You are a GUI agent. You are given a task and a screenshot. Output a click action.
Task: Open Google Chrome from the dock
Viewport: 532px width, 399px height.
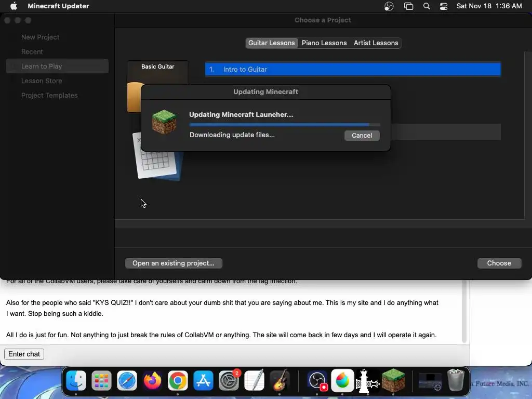[x=178, y=380]
